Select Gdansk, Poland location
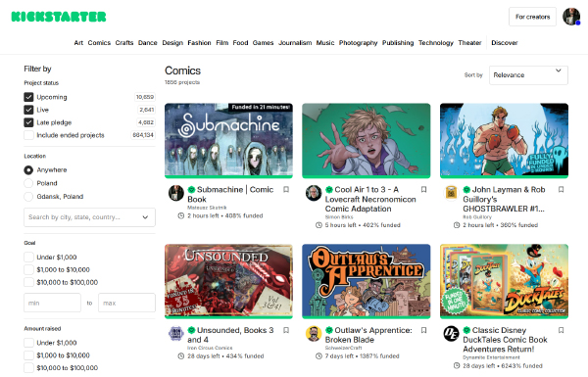This screenshot has width=588, height=377. tap(28, 197)
